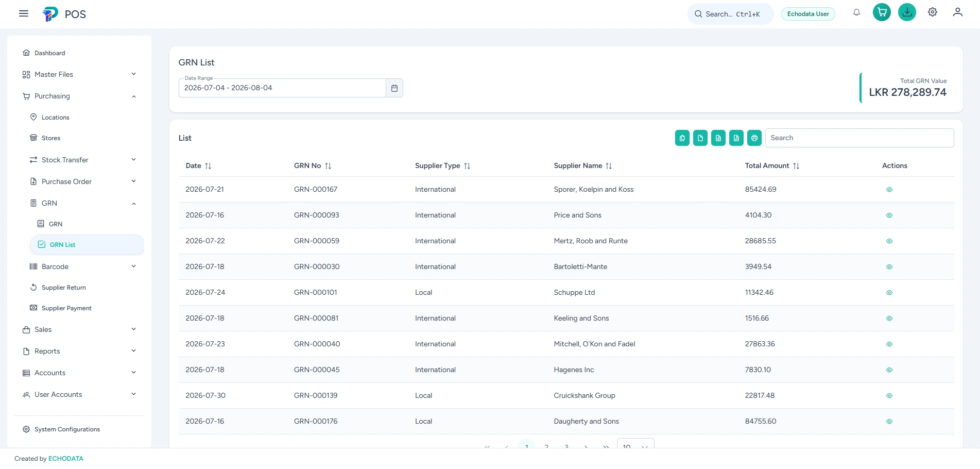Open the notifications bell
The image size is (980, 469).
click(857, 12)
